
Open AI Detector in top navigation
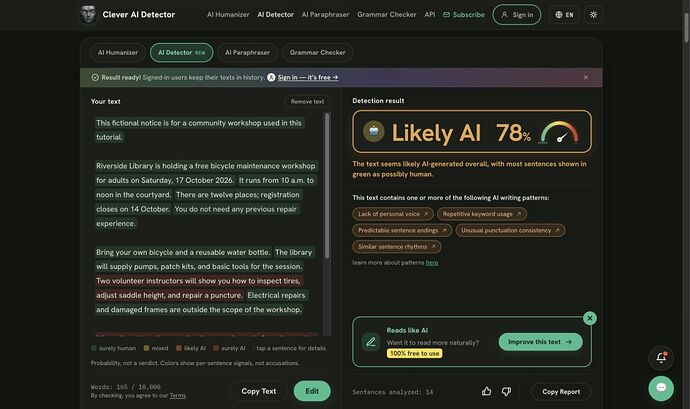(275, 15)
